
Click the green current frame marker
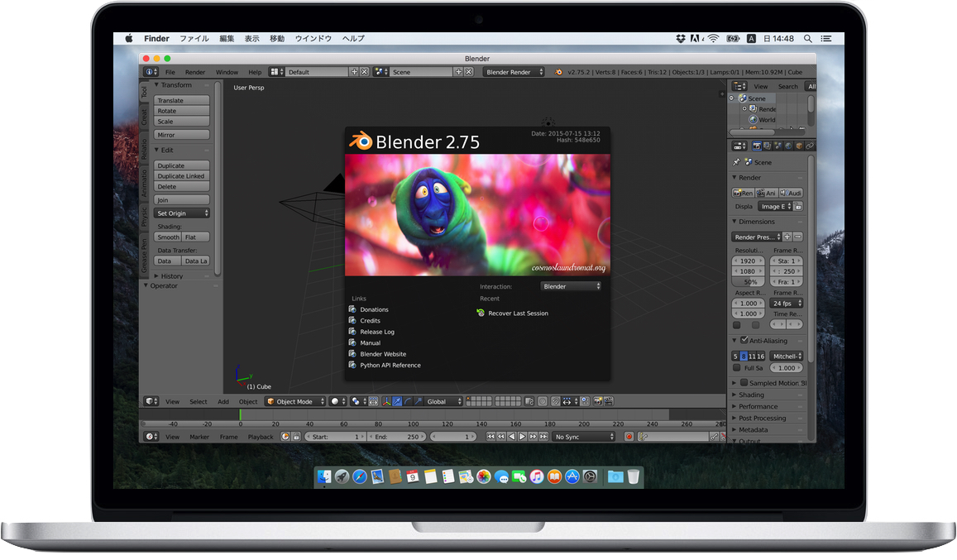(x=241, y=414)
